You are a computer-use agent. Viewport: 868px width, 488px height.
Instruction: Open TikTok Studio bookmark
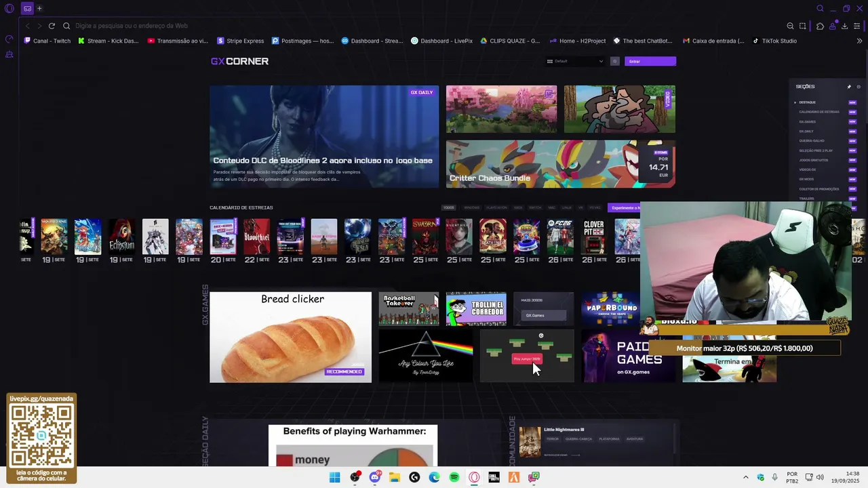(774, 41)
